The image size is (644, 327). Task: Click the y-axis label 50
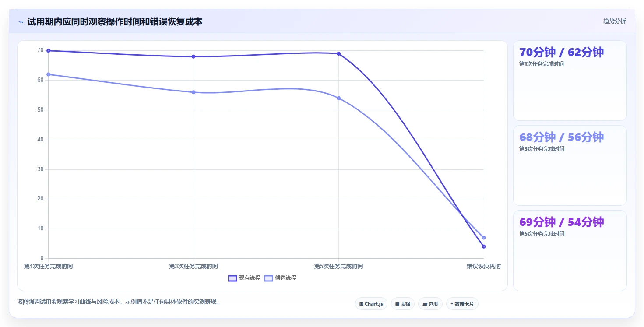pyautogui.click(x=40, y=110)
